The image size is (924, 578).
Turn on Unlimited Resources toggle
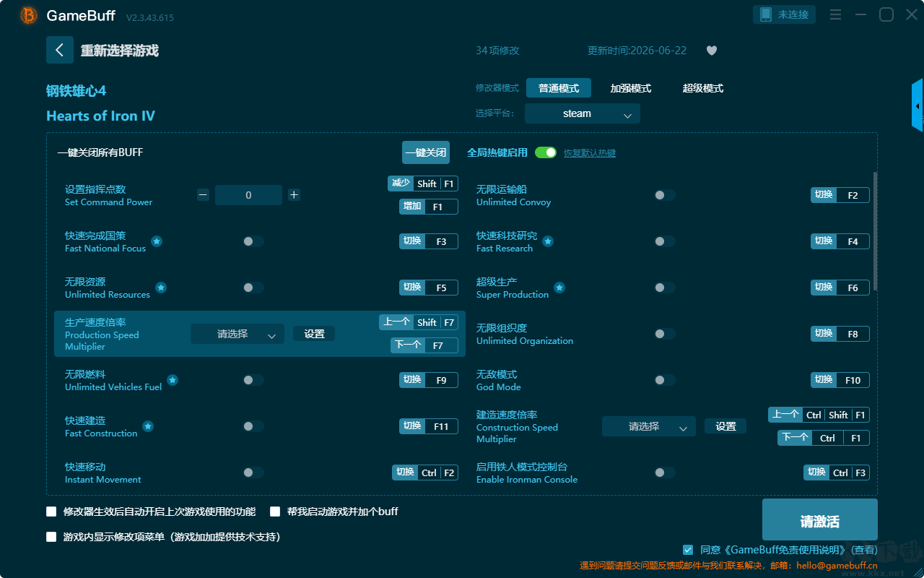253,288
